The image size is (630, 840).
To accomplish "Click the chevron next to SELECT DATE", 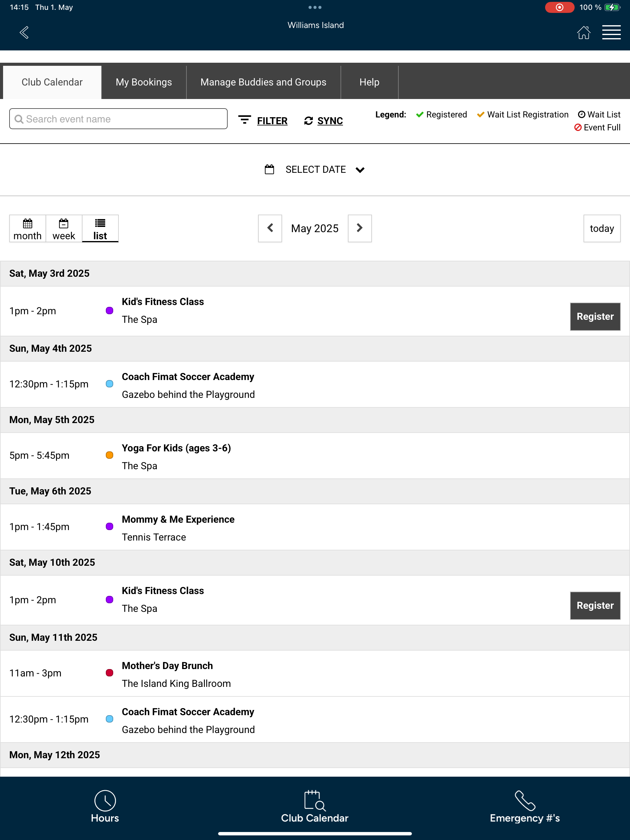I will click(360, 170).
